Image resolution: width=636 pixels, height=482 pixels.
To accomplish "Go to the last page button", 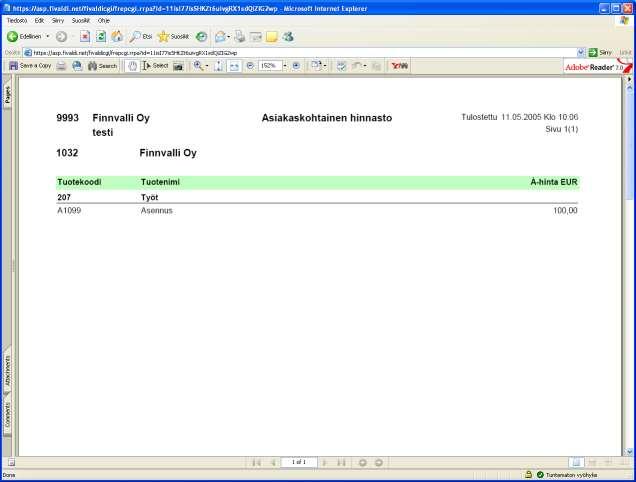I will 342,462.
